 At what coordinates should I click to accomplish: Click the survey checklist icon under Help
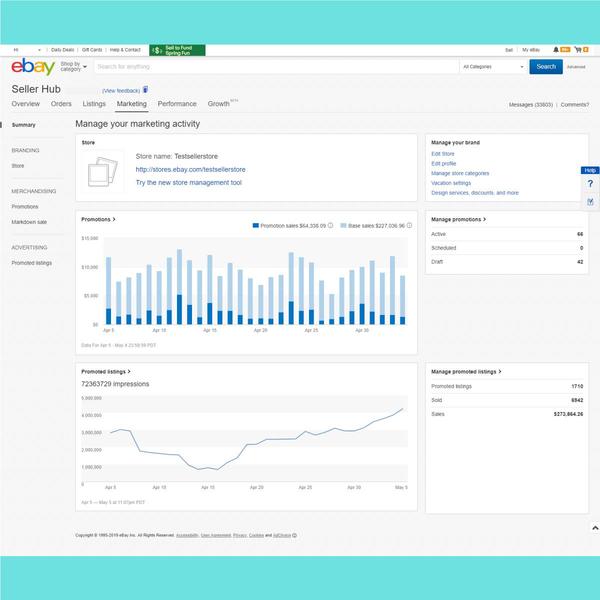590,202
